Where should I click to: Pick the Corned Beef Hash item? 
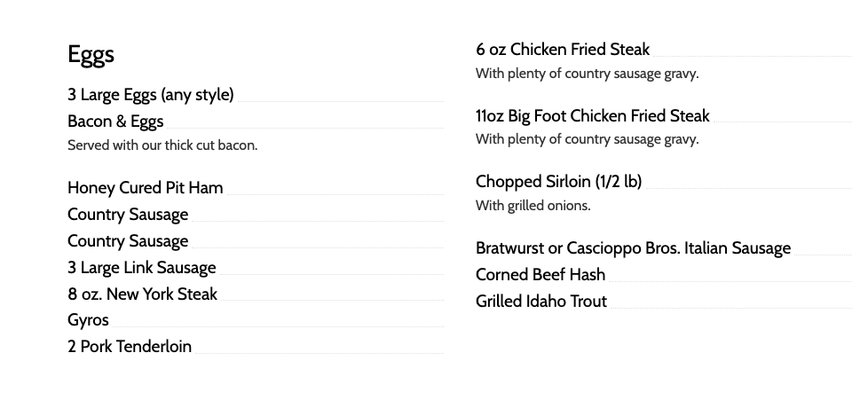point(541,275)
